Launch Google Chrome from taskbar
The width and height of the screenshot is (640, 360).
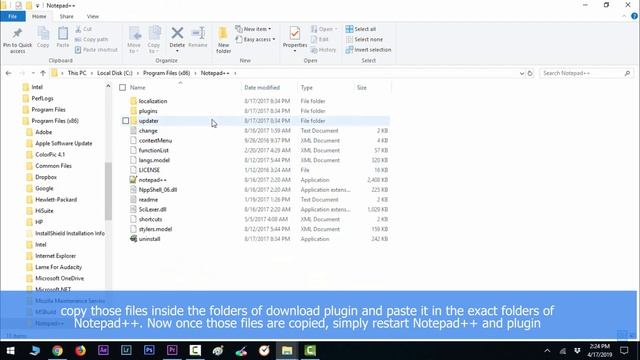coord(58,351)
